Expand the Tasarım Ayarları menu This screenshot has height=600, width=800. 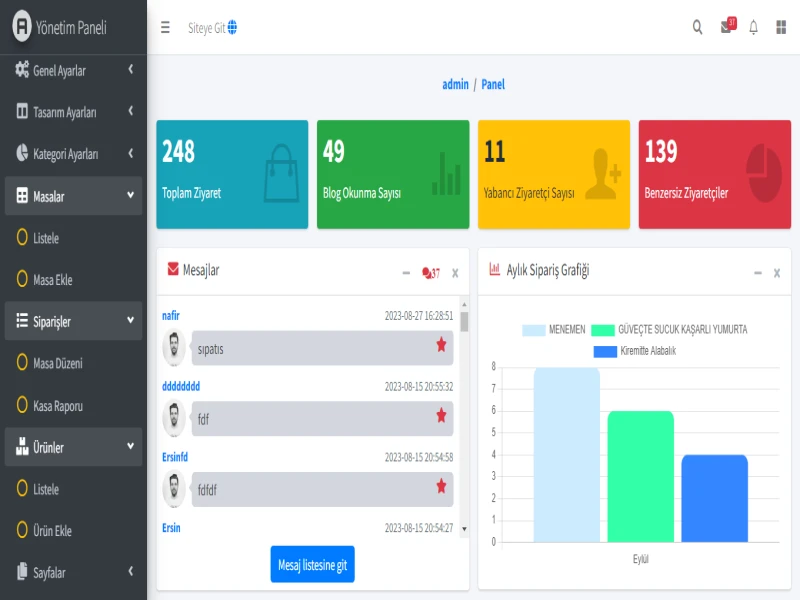(x=72, y=112)
